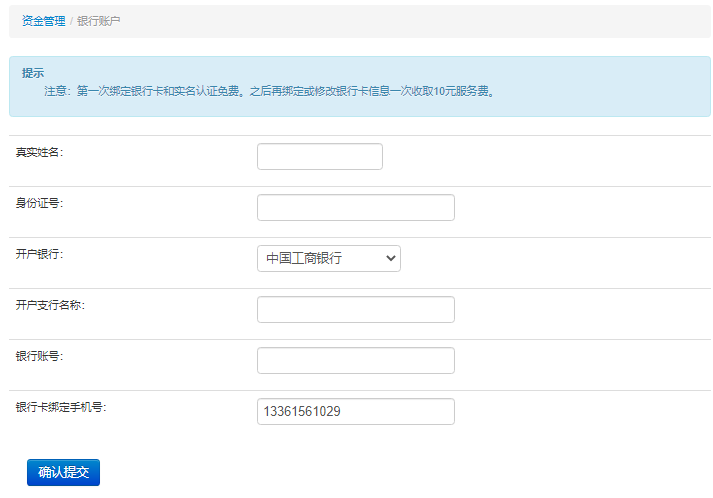Click the 银行卡绑定手机号 field label

tap(60, 407)
